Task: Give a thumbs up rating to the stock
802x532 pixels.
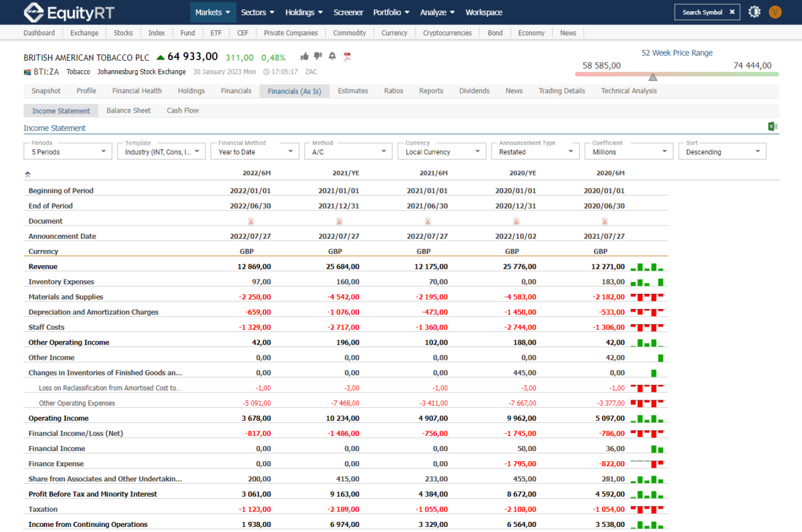Action: pyautogui.click(x=306, y=56)
